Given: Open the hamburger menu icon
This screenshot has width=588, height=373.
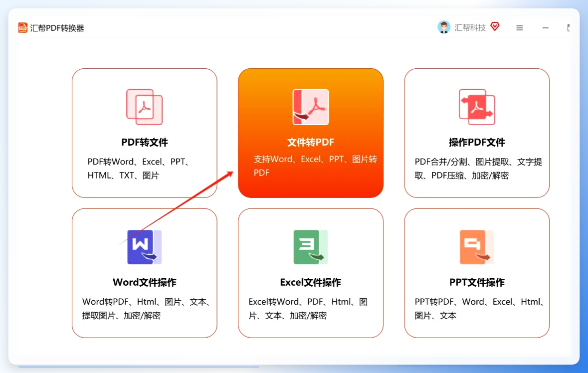Looking at the screenshot, I should [519, 28].
